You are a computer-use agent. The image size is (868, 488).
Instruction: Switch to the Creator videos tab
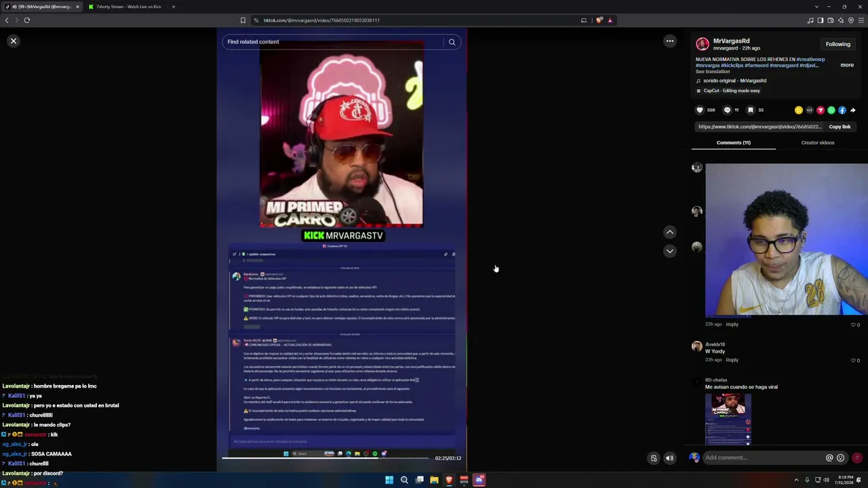point(818,143)
